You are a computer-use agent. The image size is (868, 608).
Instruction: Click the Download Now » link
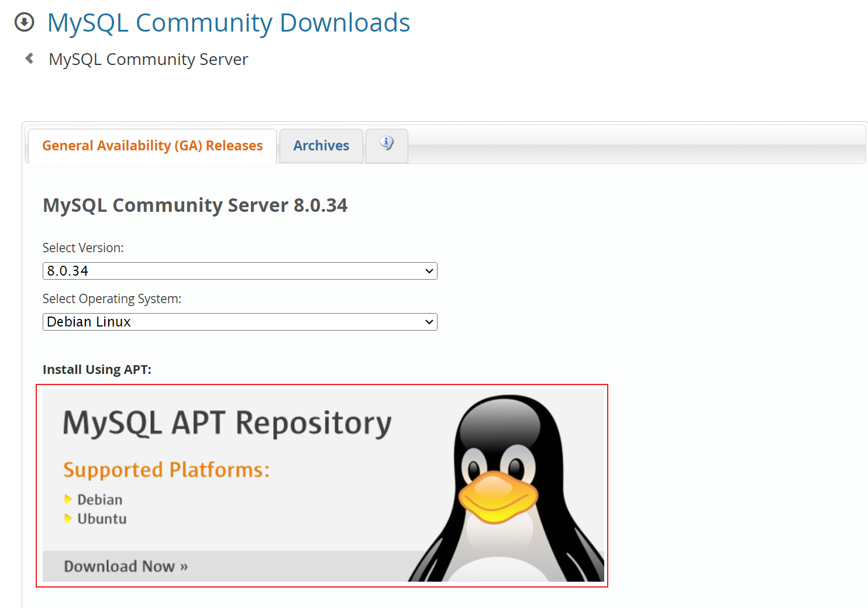[x=126, y=566]
